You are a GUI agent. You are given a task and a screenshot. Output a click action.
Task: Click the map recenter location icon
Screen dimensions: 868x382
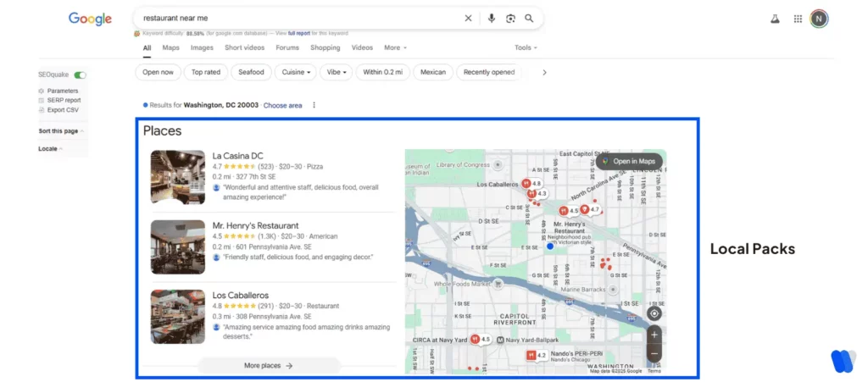[x=654, y=313]
